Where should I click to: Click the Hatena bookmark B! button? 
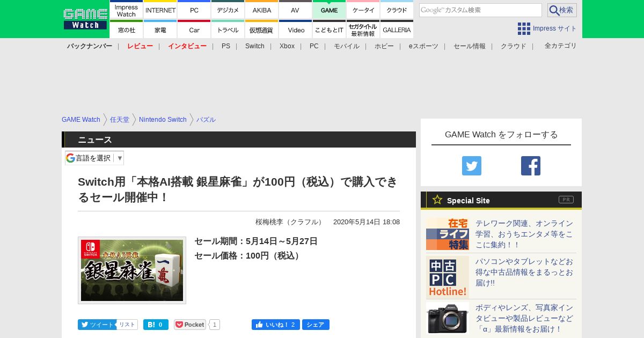(x=156, y=325)
